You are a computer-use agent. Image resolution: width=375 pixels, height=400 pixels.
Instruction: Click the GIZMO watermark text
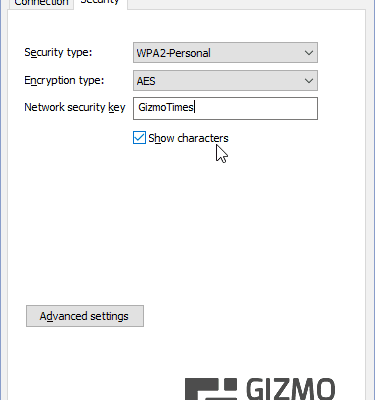(x=291, y=389)
